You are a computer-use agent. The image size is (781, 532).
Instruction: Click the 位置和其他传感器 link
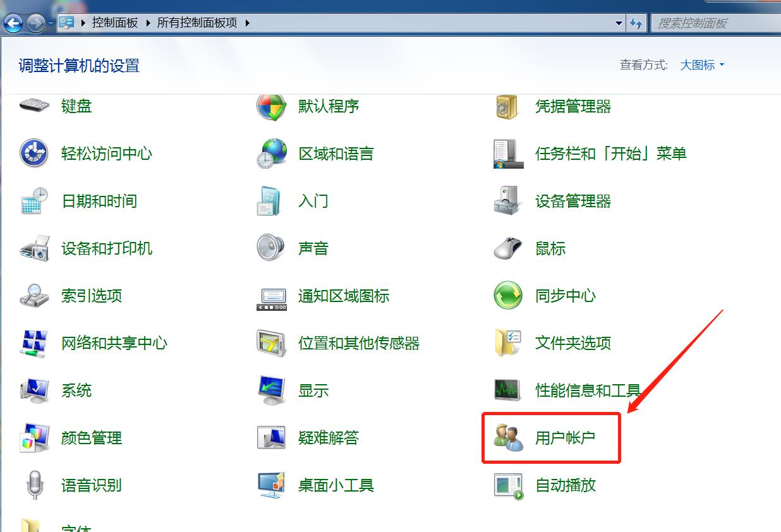tap(359, 343)
